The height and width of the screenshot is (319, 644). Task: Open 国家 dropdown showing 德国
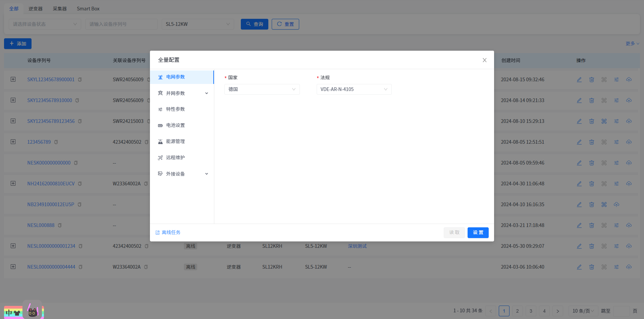coord(262,89)
